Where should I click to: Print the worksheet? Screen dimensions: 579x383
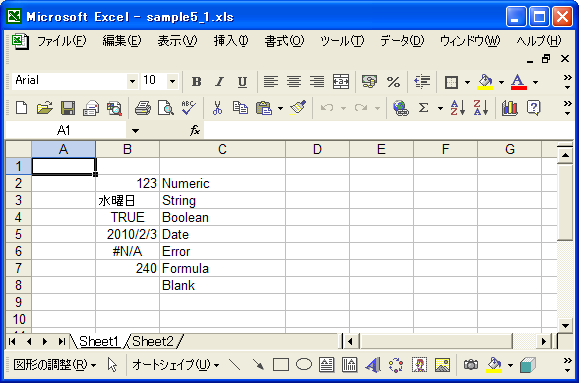pos(143,108)
